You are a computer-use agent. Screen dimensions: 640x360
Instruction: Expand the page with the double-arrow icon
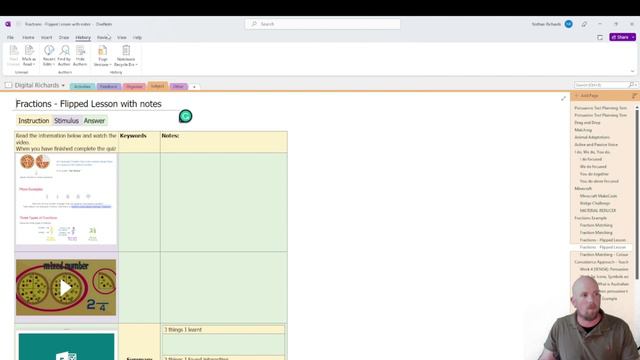[563, 98]
